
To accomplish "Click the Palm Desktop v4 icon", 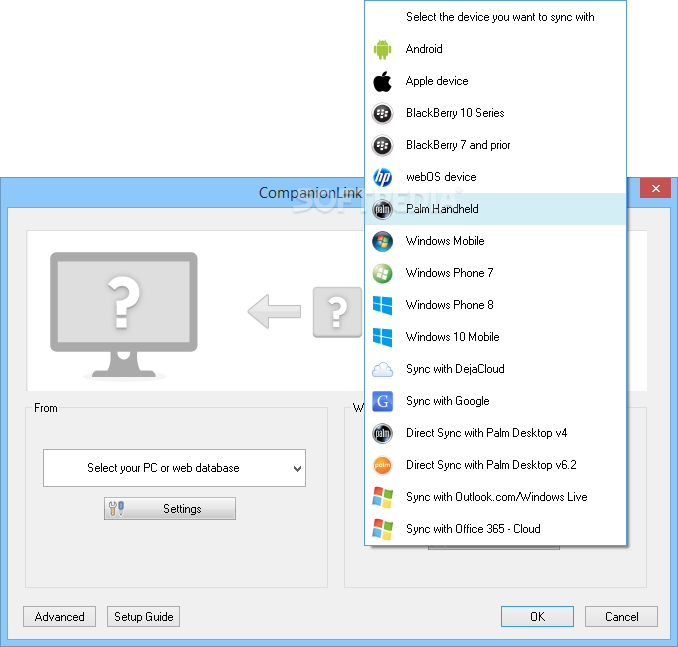I will [x=382, y=433].
